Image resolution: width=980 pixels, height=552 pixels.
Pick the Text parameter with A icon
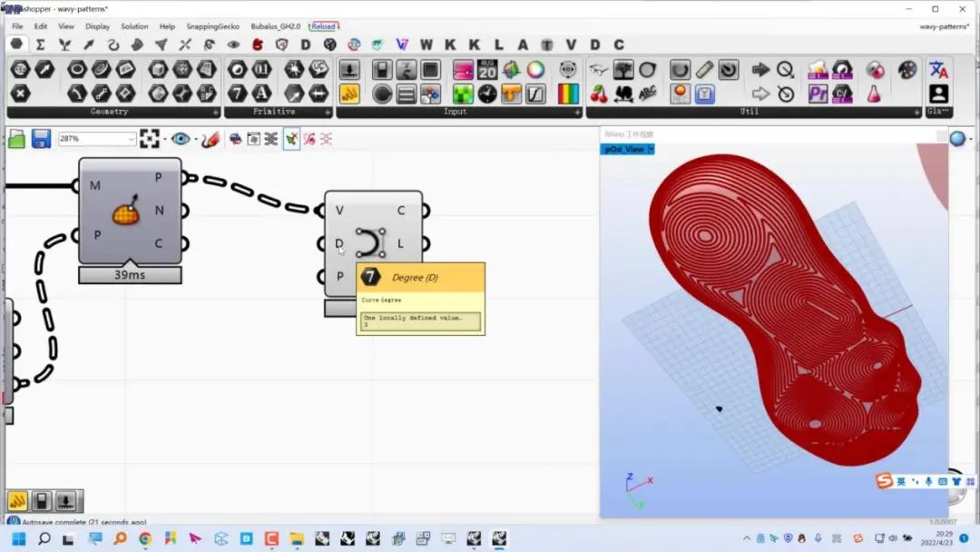[261, 94]
